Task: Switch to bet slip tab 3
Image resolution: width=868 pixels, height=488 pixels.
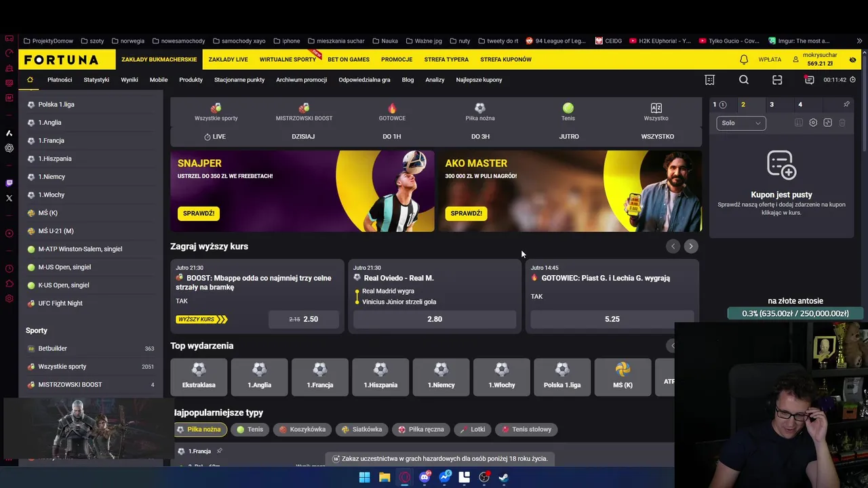Action: (772, 104)
